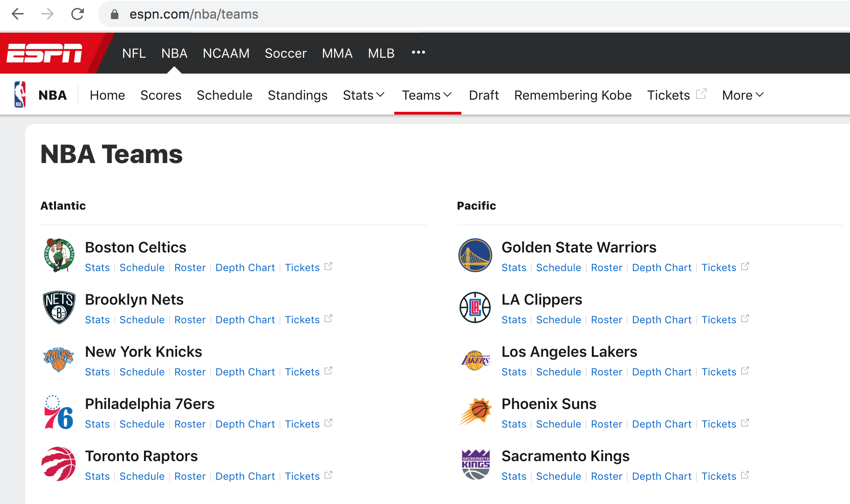The image size is (850, 504).
Task: Expand the Teams dropdown in NBA nav
Action: 427,95
